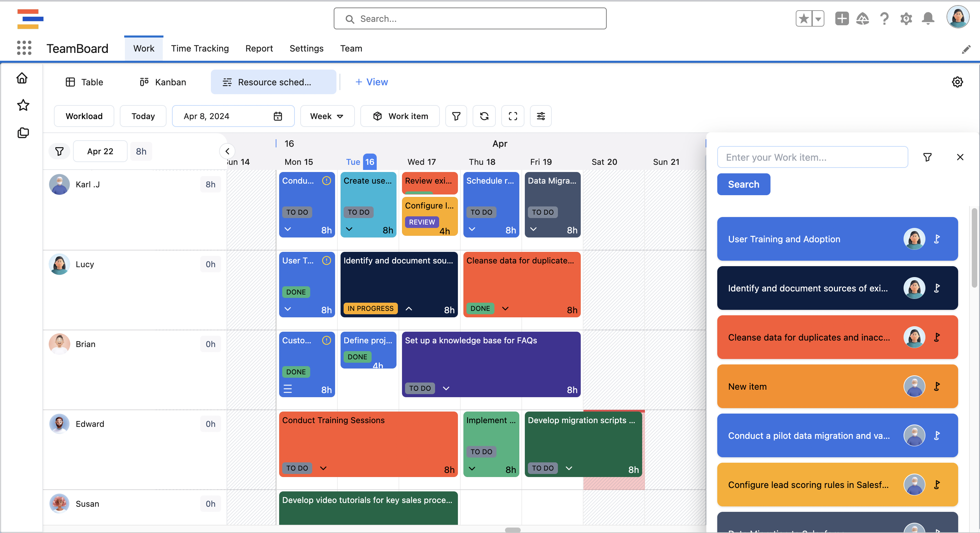Click the fullscreen expand icon
Screen dimensions: 980x533
click(513, 116)
